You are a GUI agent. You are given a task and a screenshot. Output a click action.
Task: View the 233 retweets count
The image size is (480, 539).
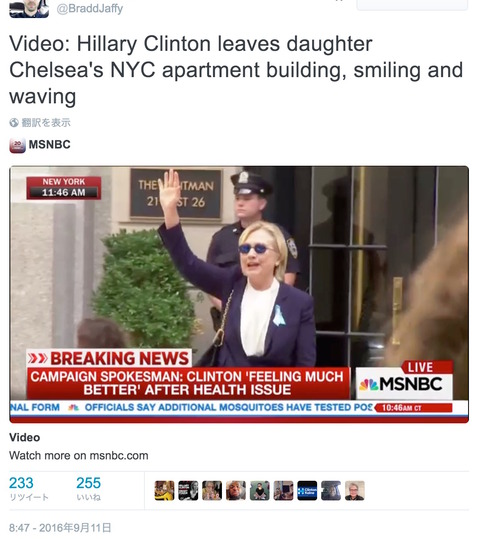[29, 488]
